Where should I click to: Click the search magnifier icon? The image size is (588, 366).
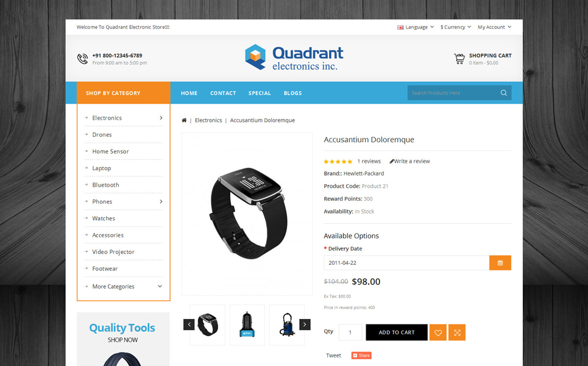pos(504,93)
